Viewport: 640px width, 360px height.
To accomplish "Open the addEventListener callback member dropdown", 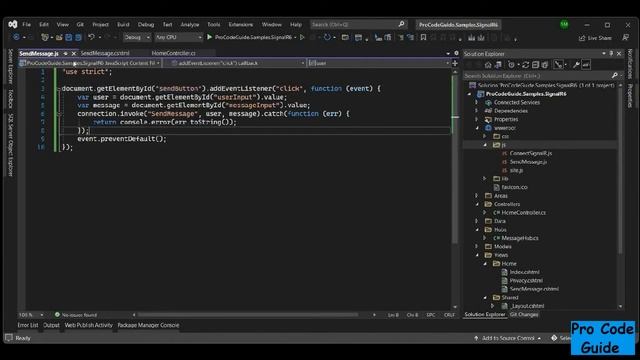I will [x=238, y=63].
